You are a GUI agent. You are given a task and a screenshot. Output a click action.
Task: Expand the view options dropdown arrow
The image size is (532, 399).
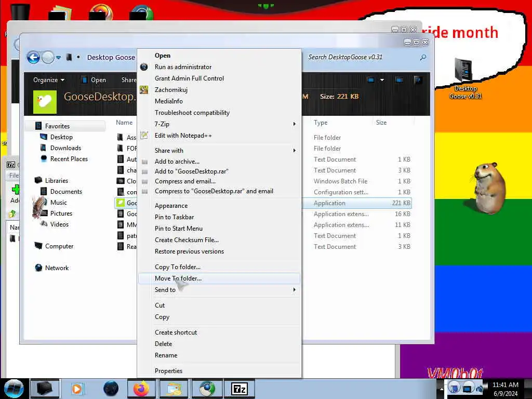coord(382,80)
